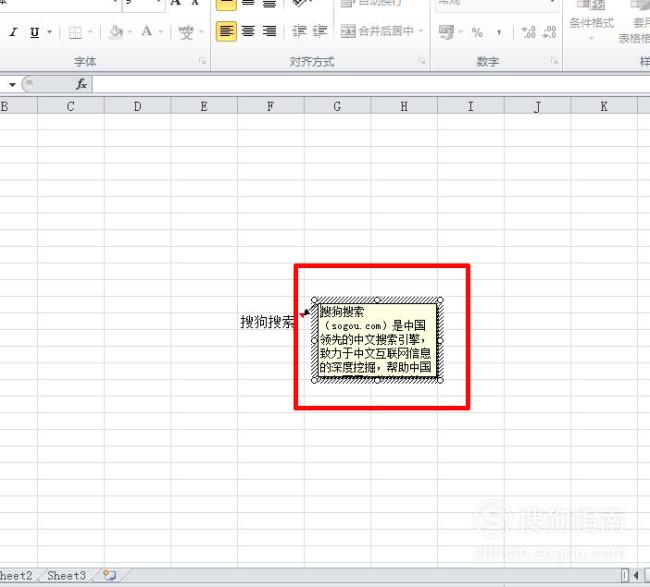
Task: Toggle center text alignment
Action: click(248, 31)
